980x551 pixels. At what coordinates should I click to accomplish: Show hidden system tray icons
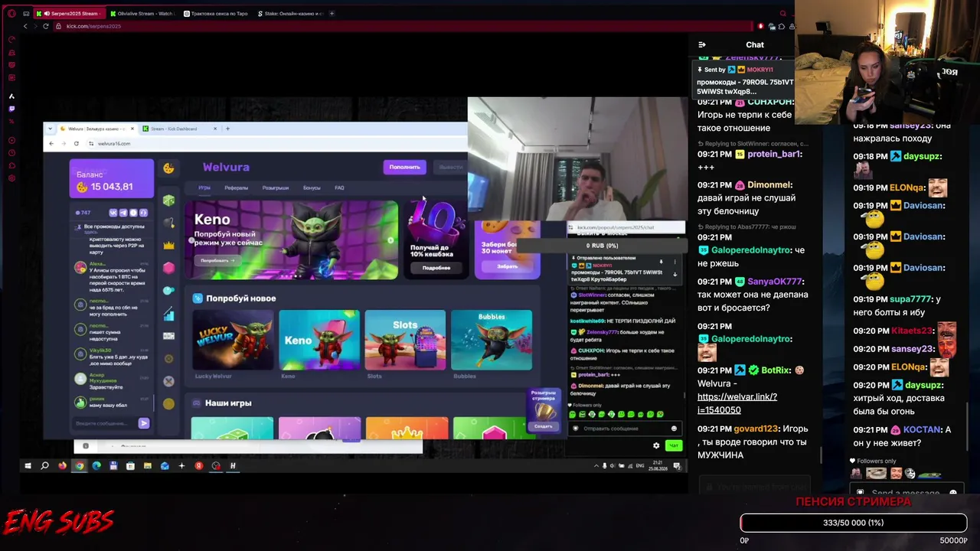click(x=596, y=465)
